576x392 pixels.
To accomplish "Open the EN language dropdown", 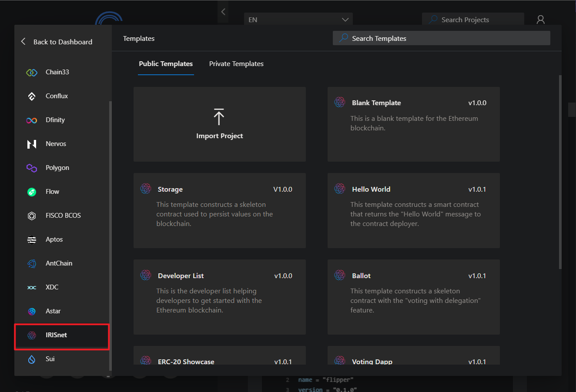I will pyautogui.click(x=298, y=20).
